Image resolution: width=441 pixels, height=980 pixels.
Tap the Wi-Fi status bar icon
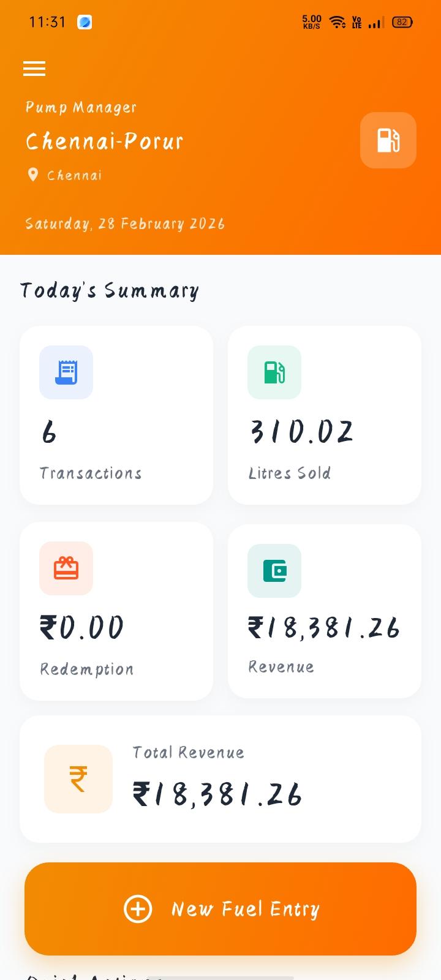click(x=337, y=22)
